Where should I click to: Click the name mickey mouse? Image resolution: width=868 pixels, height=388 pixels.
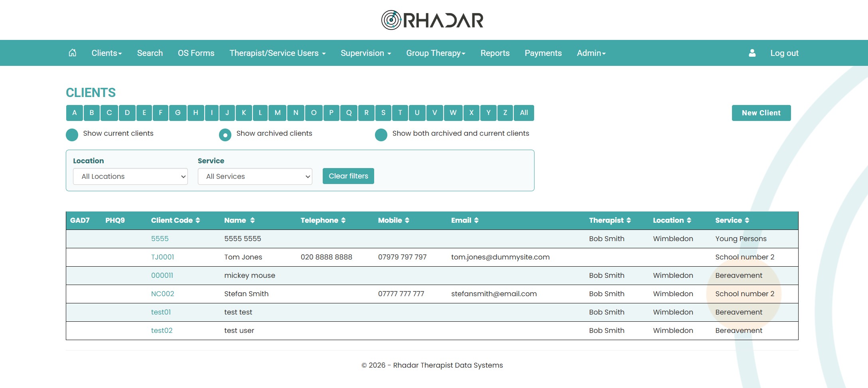[x=250, y=275]
